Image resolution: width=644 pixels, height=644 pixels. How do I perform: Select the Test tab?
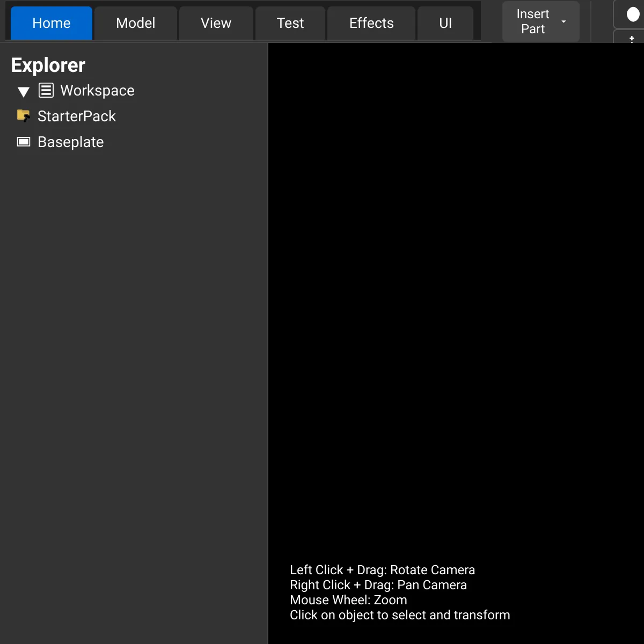tap(290, 23)
